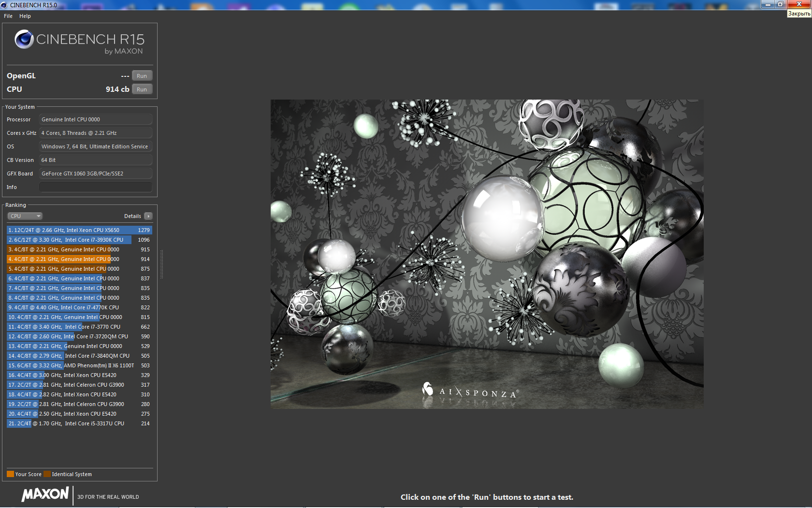
Task: Select ranking row 15, AMD Phenom II X6
Action: 79,365
